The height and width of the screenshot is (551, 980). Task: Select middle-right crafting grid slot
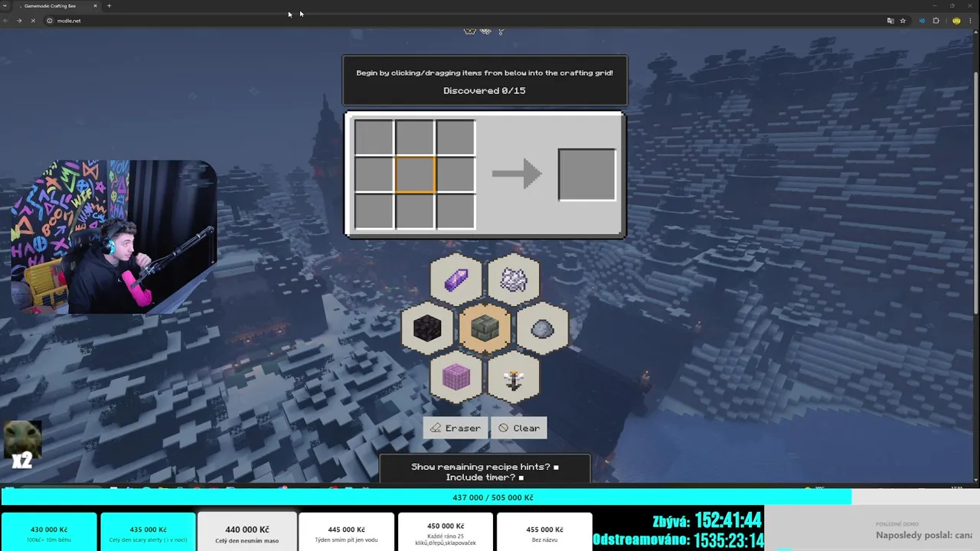tap(456, 174)
